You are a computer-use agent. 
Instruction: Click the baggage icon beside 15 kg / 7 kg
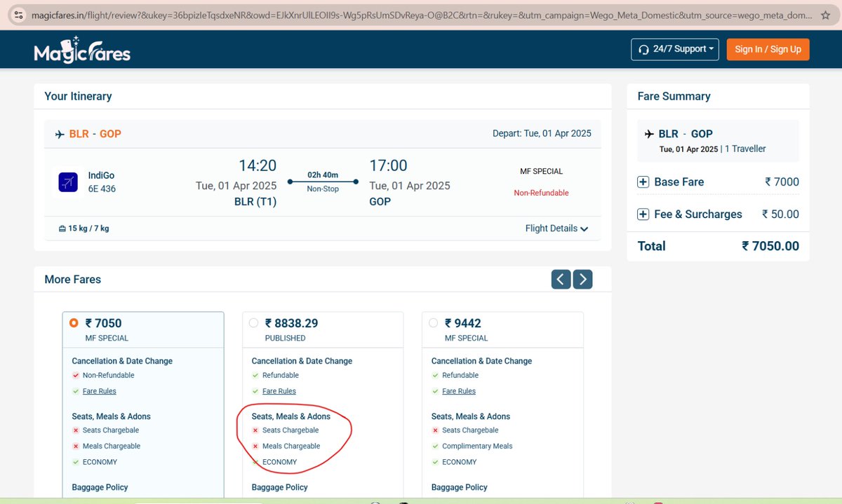[62, 229]
